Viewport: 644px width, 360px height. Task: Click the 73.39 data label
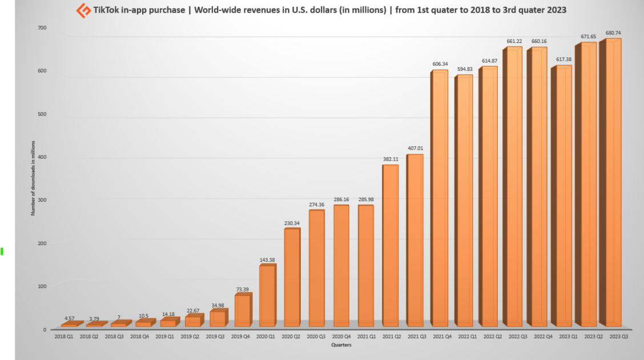242,289
